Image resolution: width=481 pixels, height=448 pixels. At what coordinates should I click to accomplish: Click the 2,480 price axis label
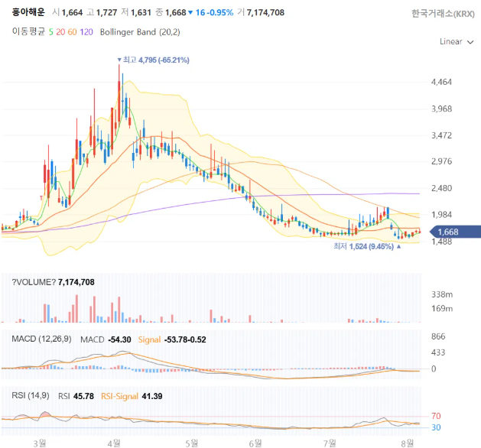pyautogui.click(x=441, y=188)
